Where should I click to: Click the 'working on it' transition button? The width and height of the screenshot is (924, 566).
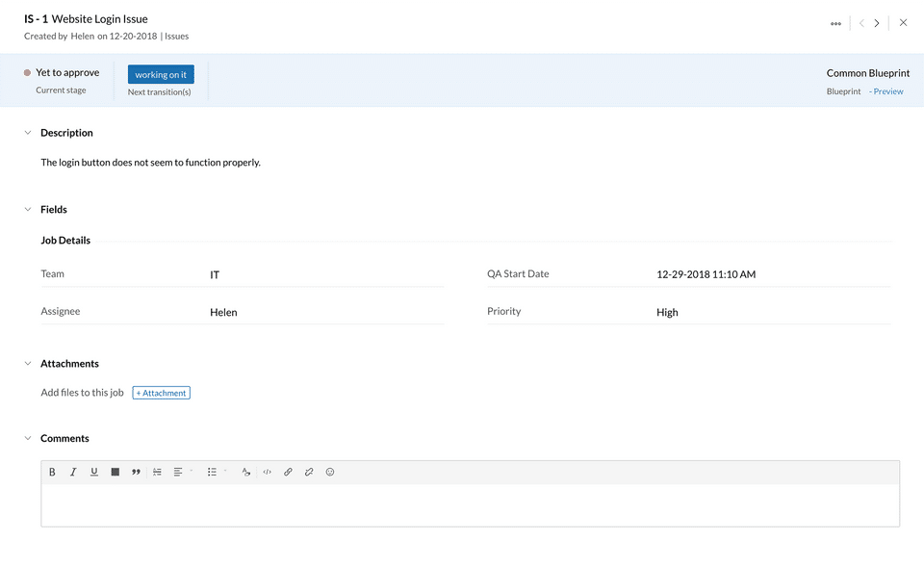(x=161, y=74)
